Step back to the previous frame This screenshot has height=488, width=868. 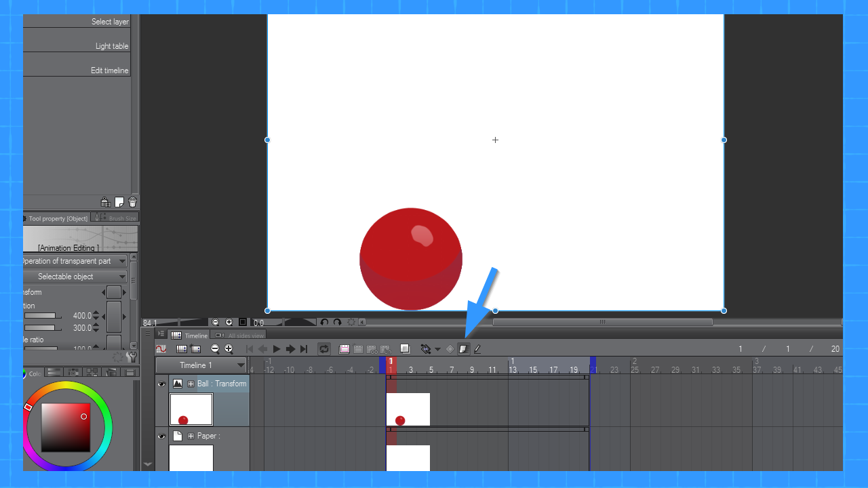262,349
